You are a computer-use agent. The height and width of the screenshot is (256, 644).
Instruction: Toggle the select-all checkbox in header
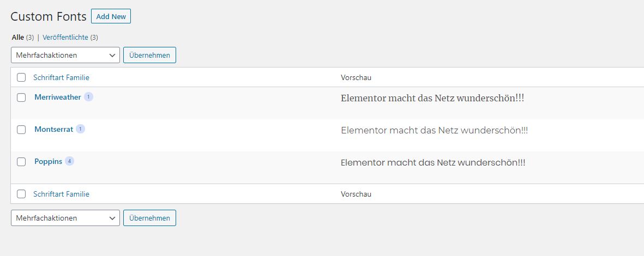tap(21, 77)
